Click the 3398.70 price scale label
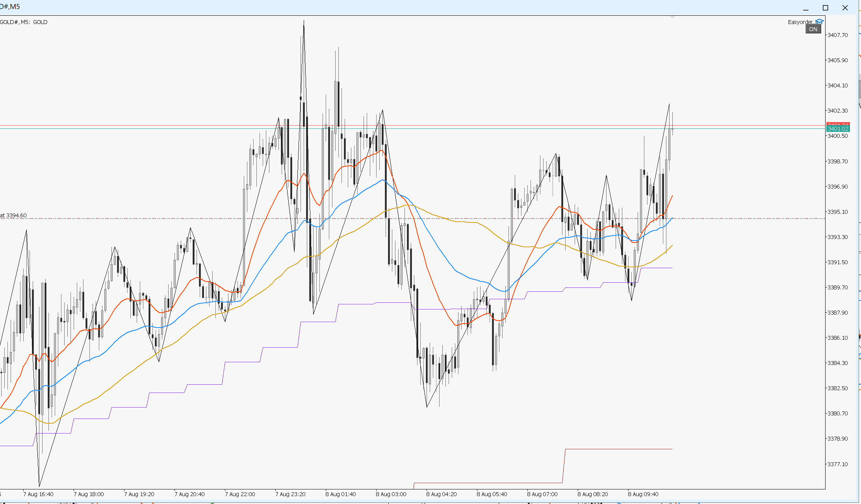Viewport: 861px width, 504px height. [x=838, y=161]
